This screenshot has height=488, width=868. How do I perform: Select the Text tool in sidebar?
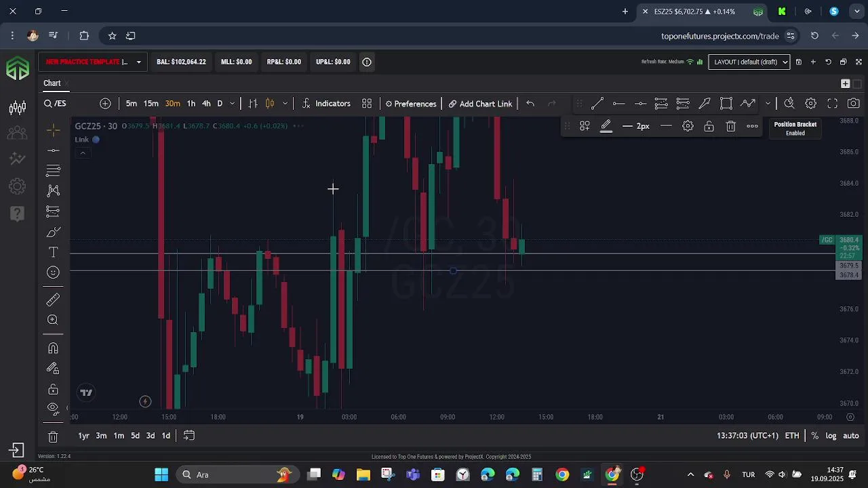coord(53,252)
